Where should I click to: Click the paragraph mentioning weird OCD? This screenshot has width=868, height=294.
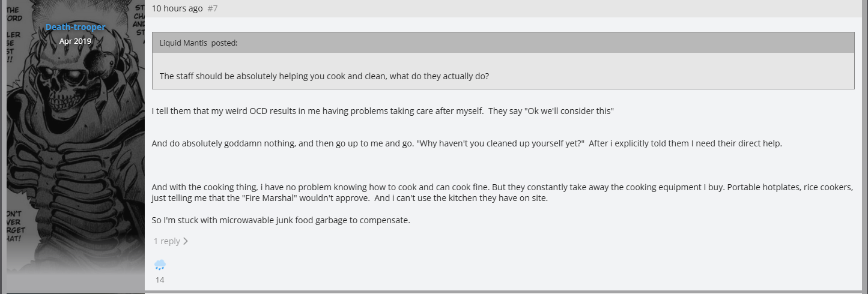pos(383,112)
